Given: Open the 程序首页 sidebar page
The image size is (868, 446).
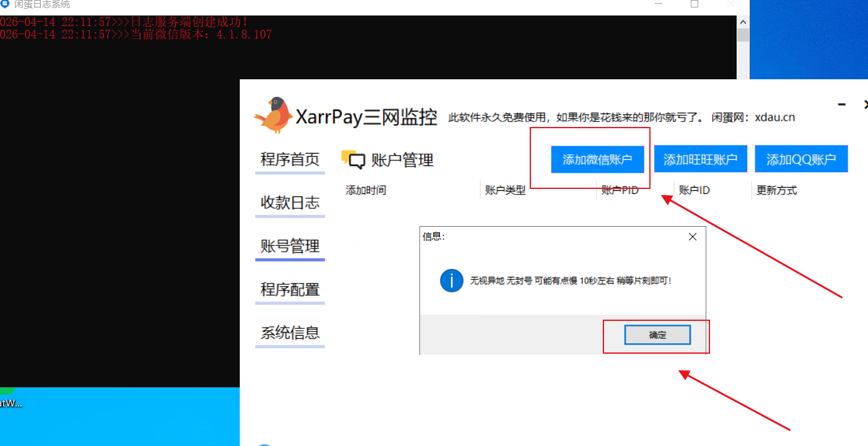Looking at the screenshot, I should point(289,159).
